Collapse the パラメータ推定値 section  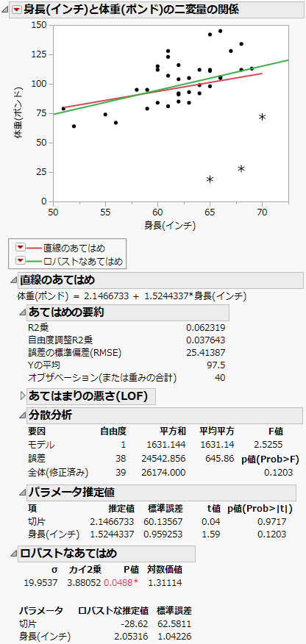(x=22, y=493)
